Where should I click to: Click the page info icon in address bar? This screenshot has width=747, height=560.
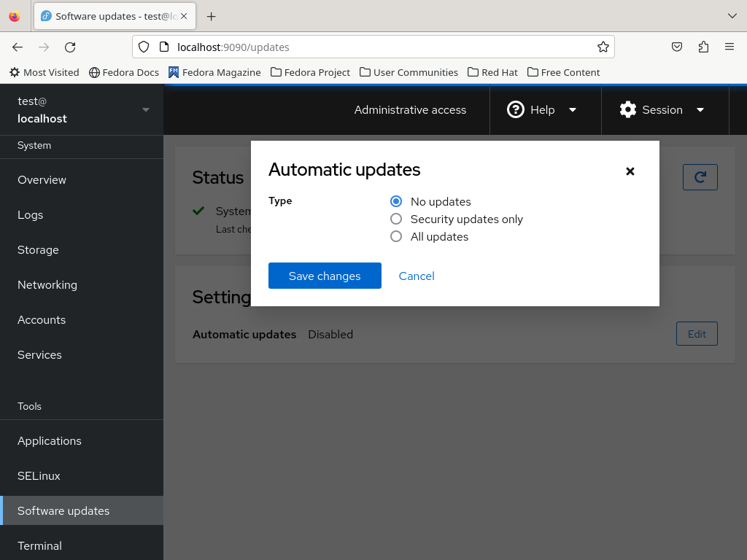(x=164, y=47)
